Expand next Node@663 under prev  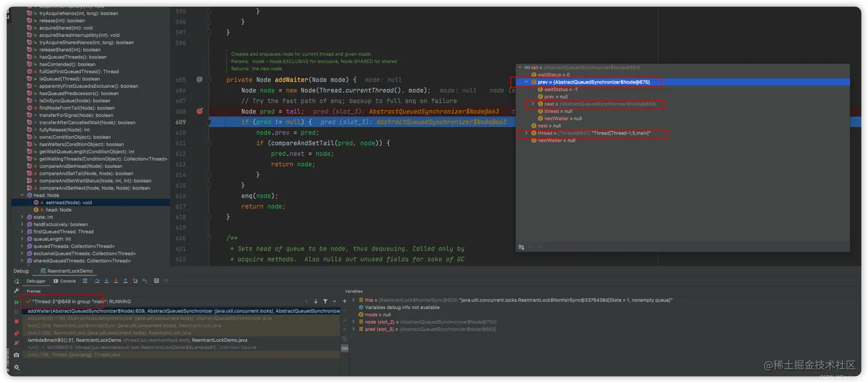pyautogui.click(x=533, y=104)
